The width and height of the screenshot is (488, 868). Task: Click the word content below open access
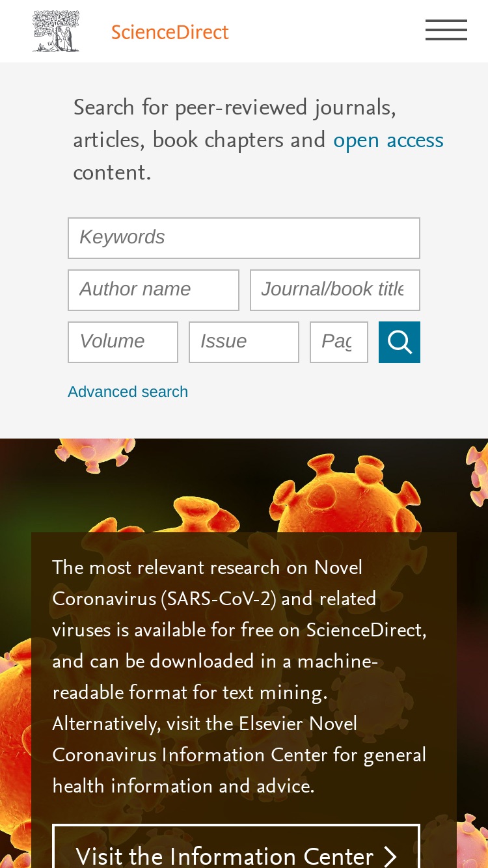click(112, 173)
